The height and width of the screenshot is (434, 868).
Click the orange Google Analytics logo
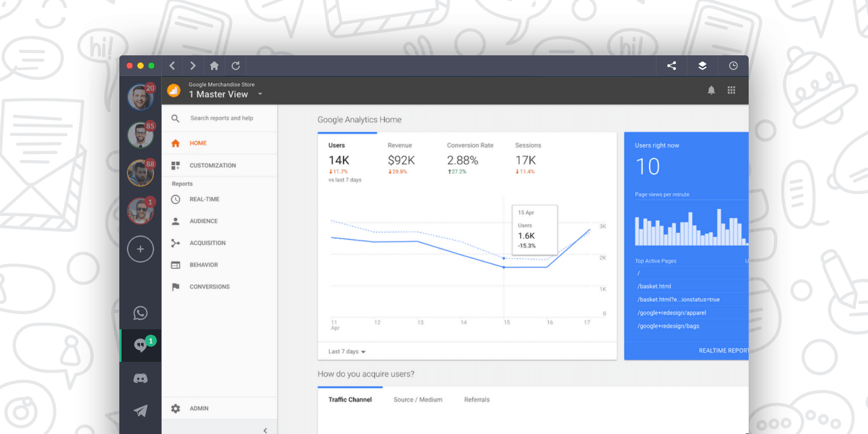[174, 90]
